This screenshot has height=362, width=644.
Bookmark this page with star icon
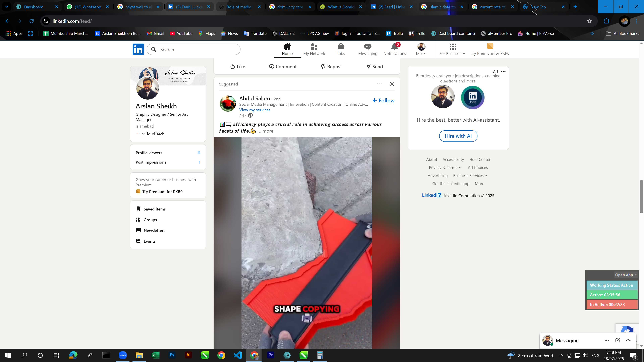pyautogui.click(x=589, y=21)
